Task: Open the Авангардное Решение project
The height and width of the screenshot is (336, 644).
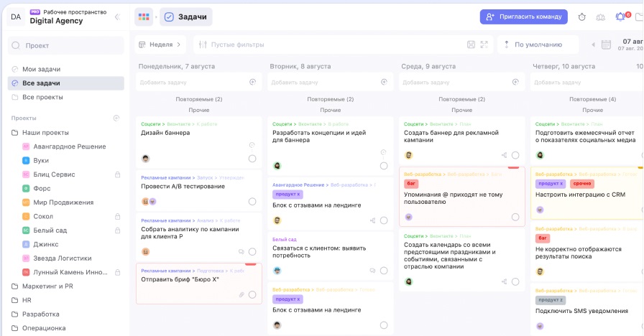Action: click(x=70, y=146)
